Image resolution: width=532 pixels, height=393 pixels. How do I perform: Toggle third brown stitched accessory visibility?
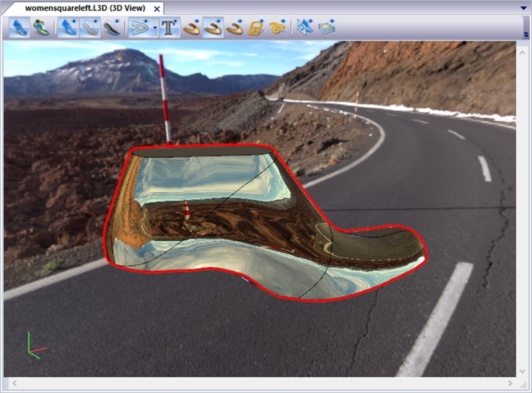(235, 27)
